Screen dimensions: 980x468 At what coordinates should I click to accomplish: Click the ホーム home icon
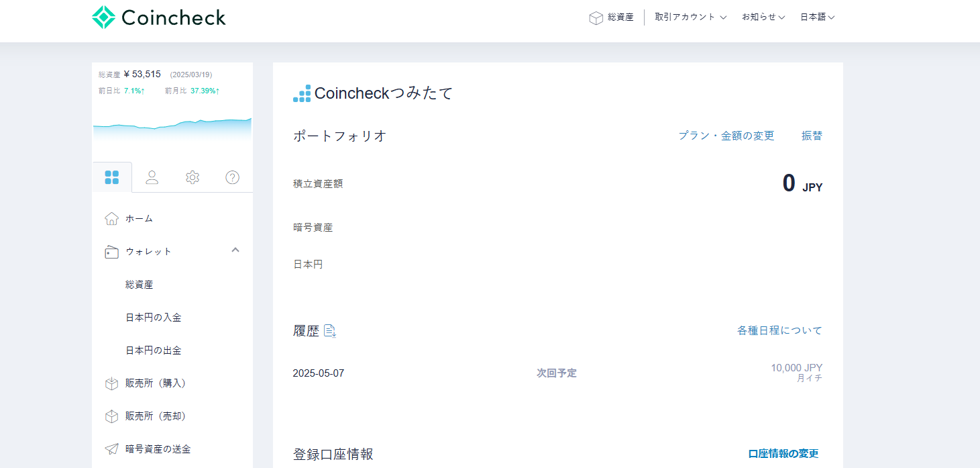tap(111, 218)
